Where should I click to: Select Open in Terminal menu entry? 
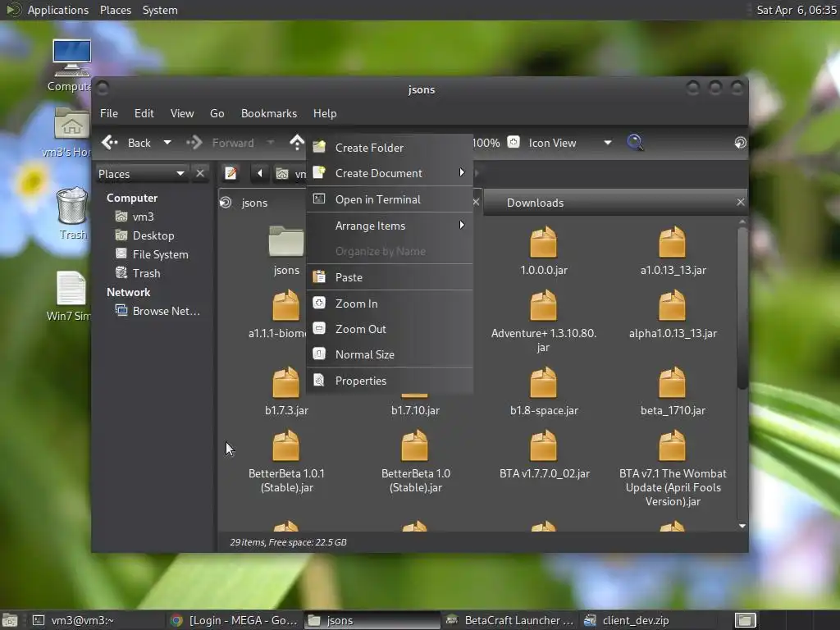(377, 199)
